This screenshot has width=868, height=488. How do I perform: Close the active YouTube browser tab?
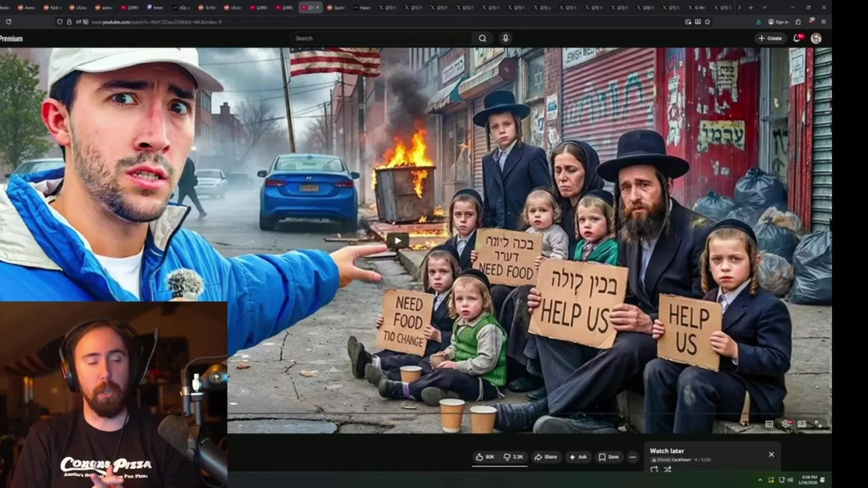pyautogui.click(x=317, y=7)
